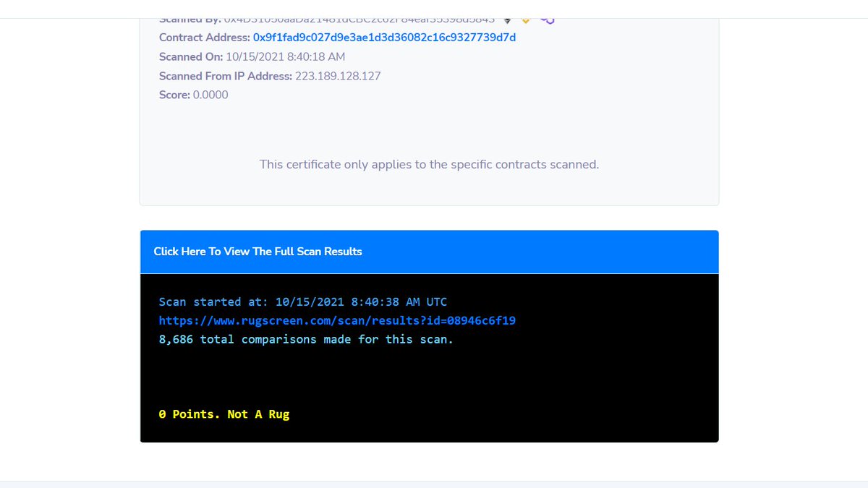Open the contract address 0x9f1fad9c... link
Viewport: 868px width, 488px height.
click(x=384, y=37)
